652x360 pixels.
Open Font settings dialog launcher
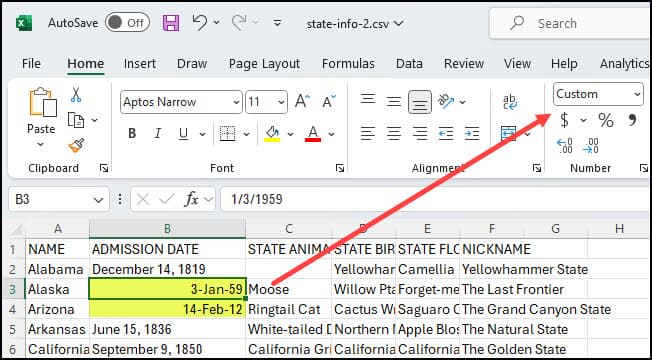coord(340,168)
